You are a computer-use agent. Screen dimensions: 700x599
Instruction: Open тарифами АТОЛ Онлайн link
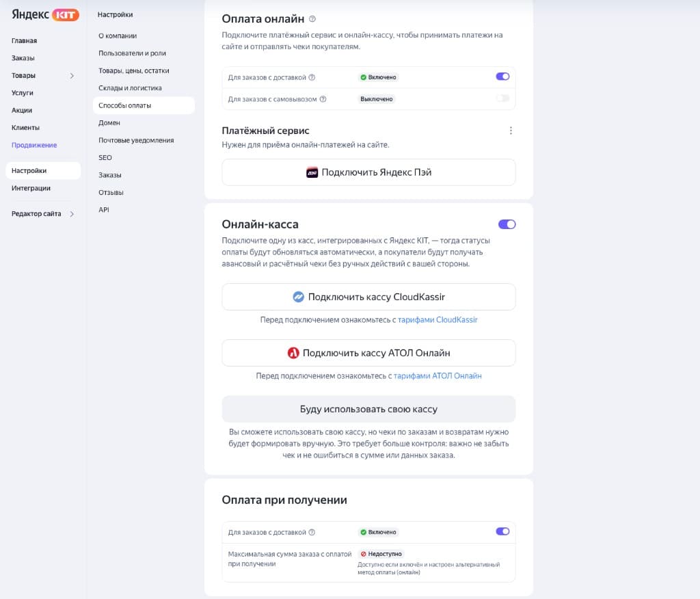(437, 376)
